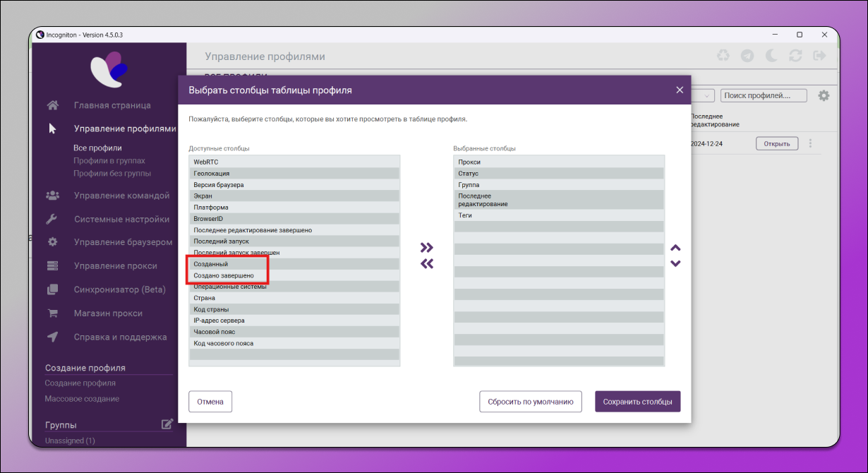Click the edit groups pencil icon

pyautogui.click(x=167, y=424)
